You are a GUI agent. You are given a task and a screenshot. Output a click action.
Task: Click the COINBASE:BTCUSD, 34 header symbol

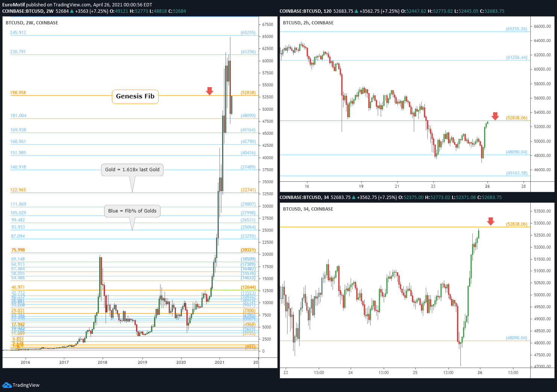tap(304, 198)
